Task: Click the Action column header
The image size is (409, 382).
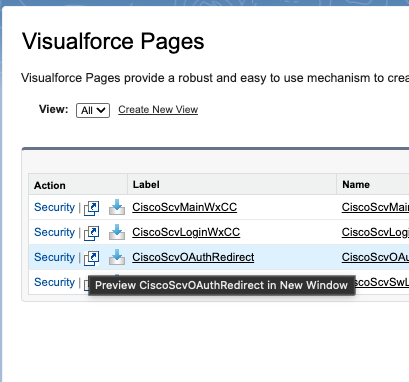Action: click(50, 185)
